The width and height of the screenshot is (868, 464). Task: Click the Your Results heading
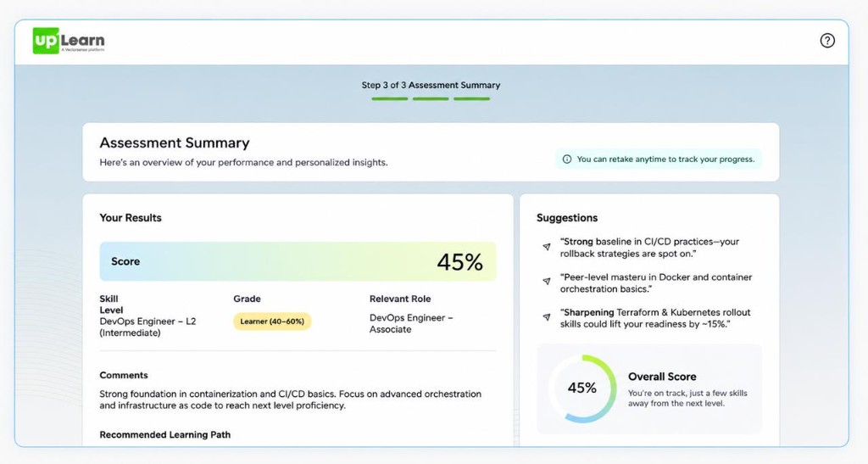(x=131, y=218)
